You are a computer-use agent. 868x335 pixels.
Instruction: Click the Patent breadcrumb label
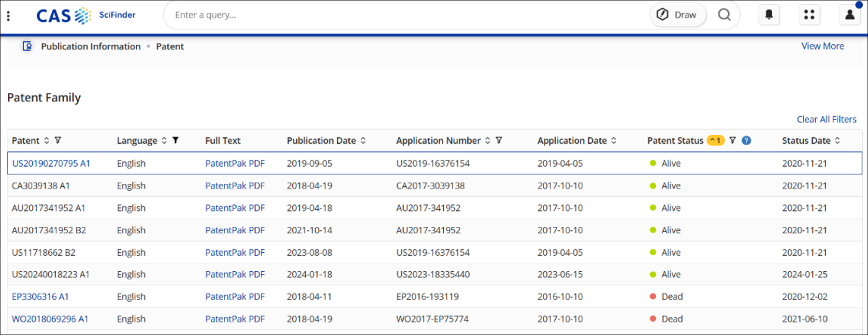coord(170,46)
